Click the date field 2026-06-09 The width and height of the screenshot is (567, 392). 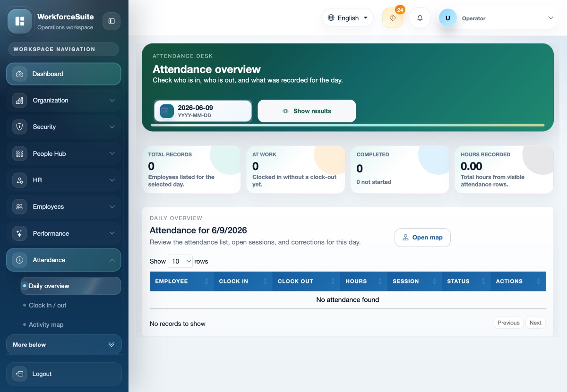click(x=203, y=111)
